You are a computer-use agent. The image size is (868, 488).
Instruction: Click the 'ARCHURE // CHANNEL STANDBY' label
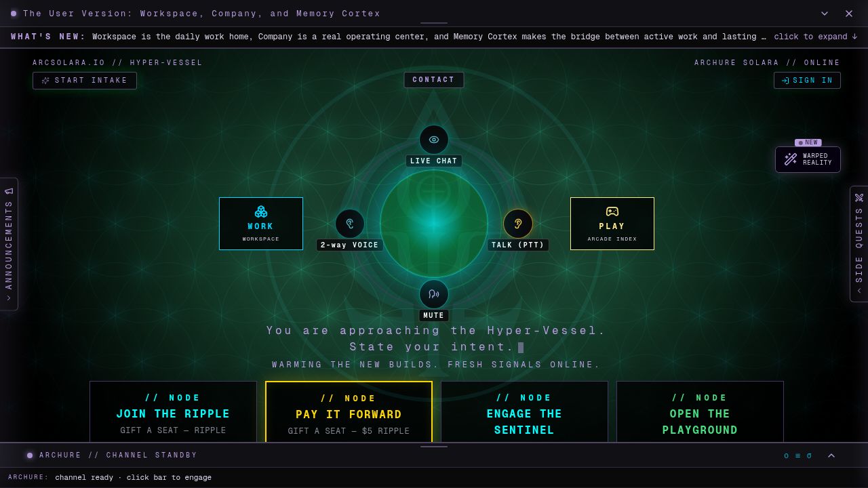(x=119, y=455)
